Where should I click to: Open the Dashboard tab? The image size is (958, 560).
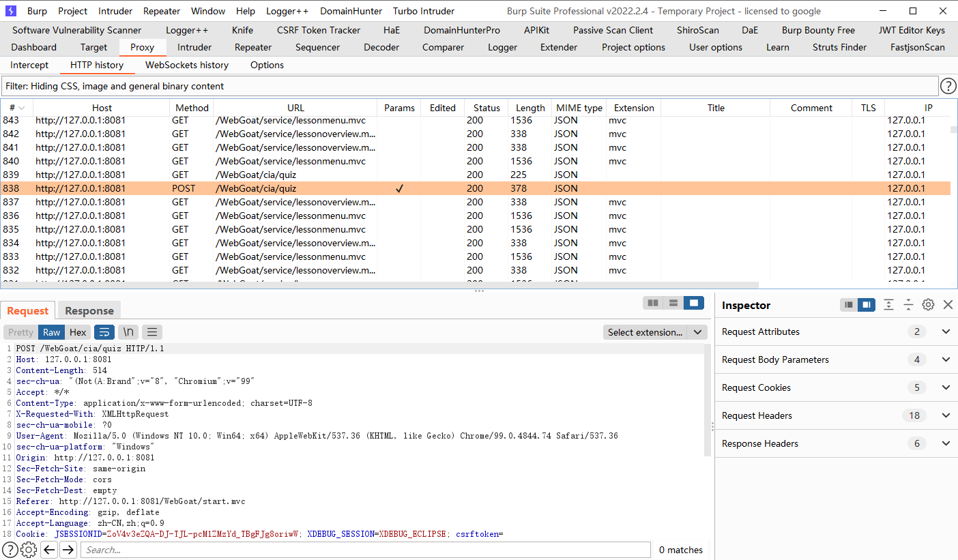(34, 47)
